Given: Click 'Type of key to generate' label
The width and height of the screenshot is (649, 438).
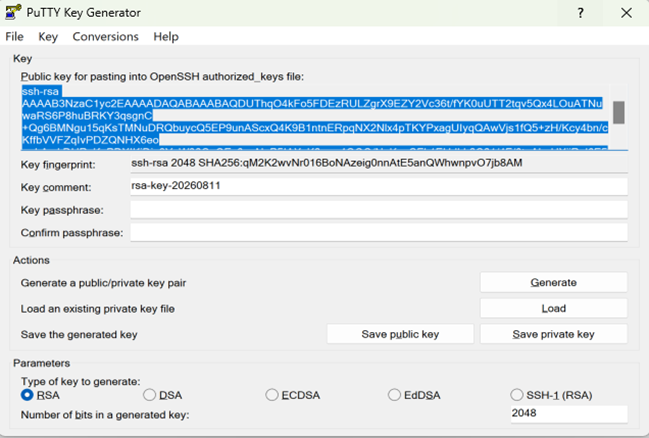Looking at the screenshot, I should (x=81, y=381).
